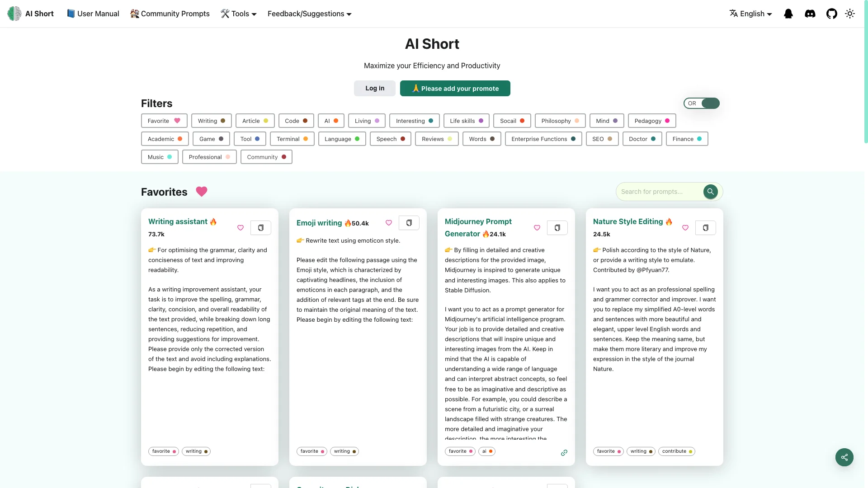This screenshot has height=488, width=868.
Task: Toggle the OR filter switch on/off
Action: pyautogui.click(x=710, y=103)
